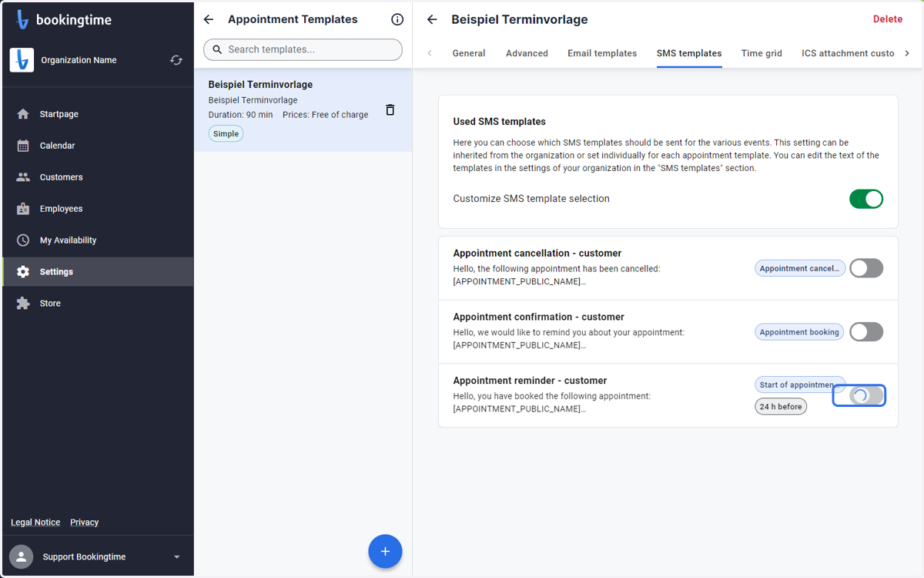924x578 pixels.
Task: Open Customers people icon
Action: [x=23, y=177]
